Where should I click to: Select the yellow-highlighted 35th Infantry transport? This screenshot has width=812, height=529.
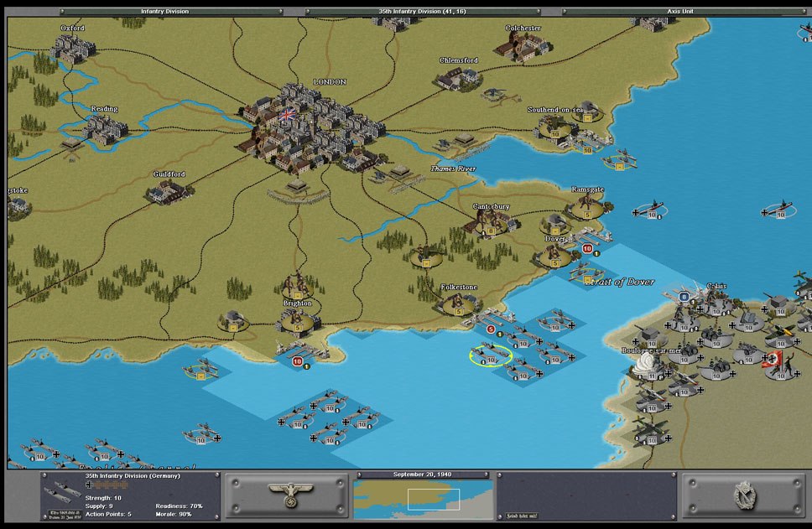(x=490, y=355)
